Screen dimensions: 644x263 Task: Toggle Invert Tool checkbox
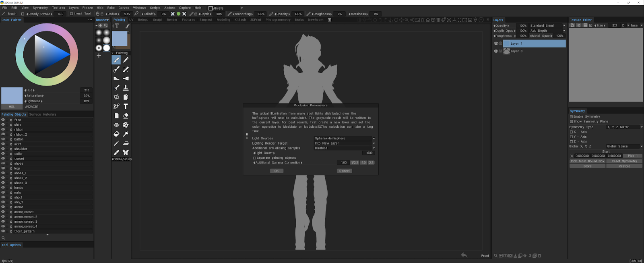(71, 14)
